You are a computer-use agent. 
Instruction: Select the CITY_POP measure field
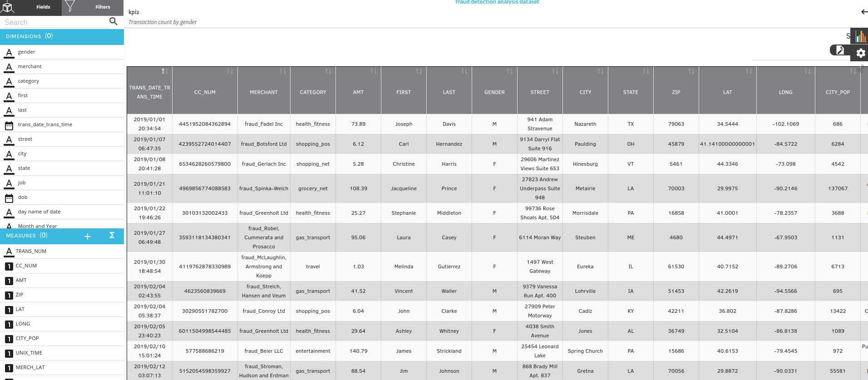coord(27,338)
